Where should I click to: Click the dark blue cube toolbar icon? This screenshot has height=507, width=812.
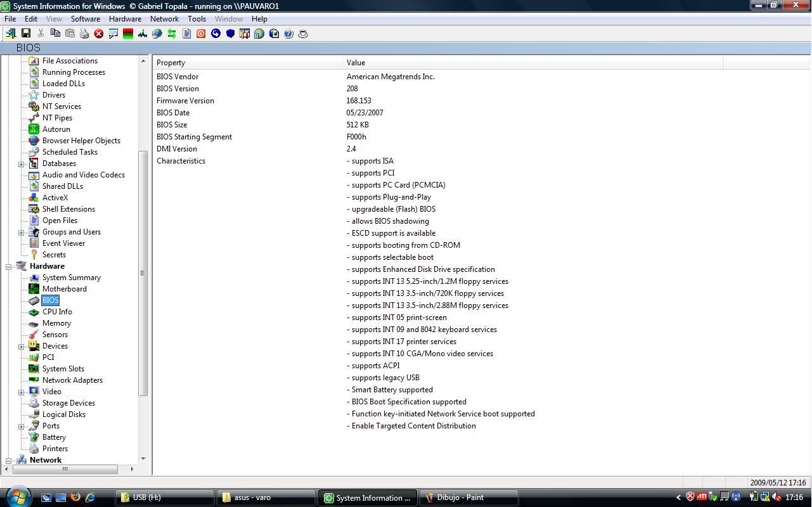click(x=230, y=34)
